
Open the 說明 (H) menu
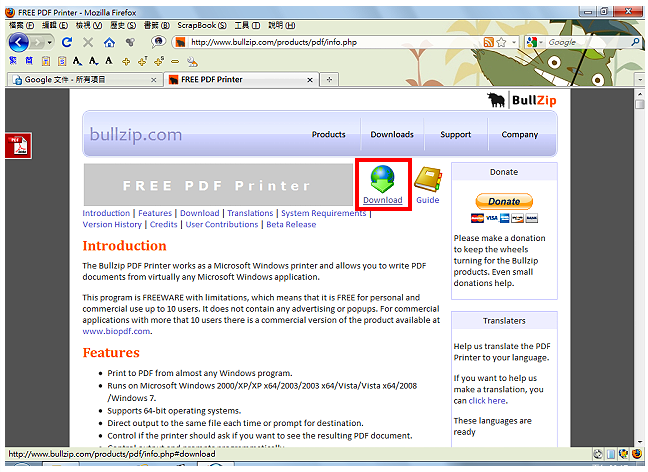click(281, 25)
